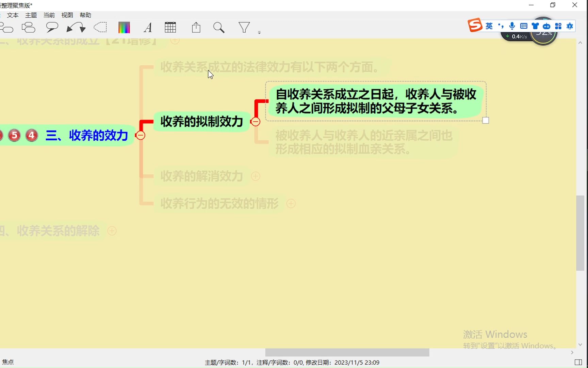Expand the 收养关系的解除 node

tap(112, 231)
